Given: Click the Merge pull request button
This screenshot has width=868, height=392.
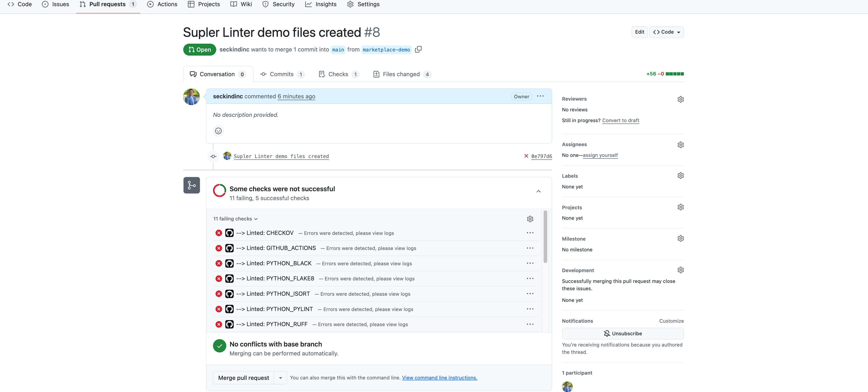Looking at the screenshot, I should pos(243,378).
